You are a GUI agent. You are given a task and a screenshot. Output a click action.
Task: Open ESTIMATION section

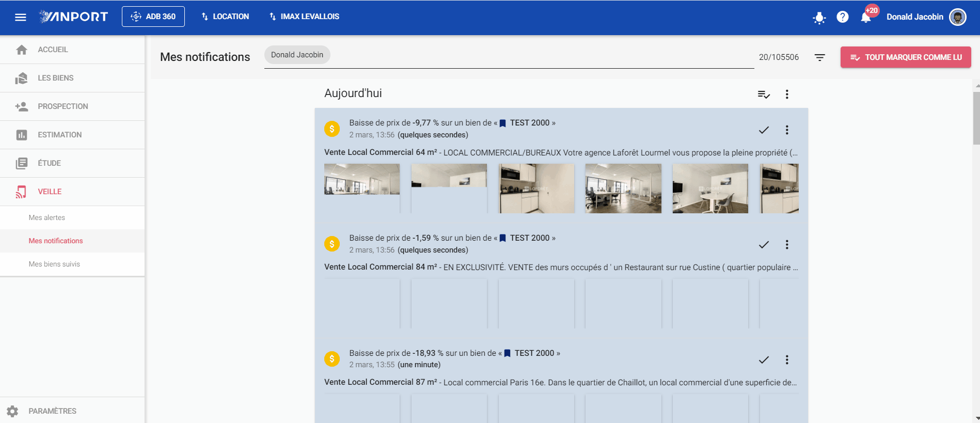coord(72,135)
